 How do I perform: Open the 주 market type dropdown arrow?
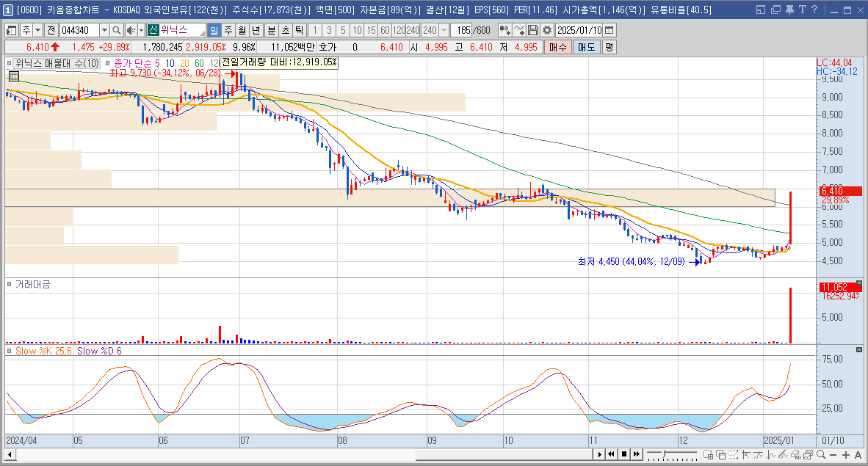click(x=37, y=30)
